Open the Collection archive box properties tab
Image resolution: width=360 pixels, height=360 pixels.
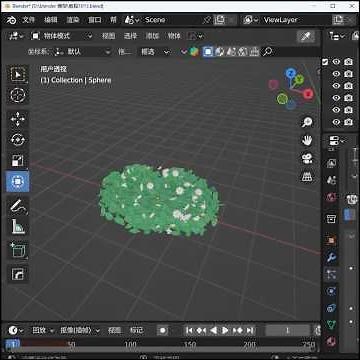click(x=331, y=219)
